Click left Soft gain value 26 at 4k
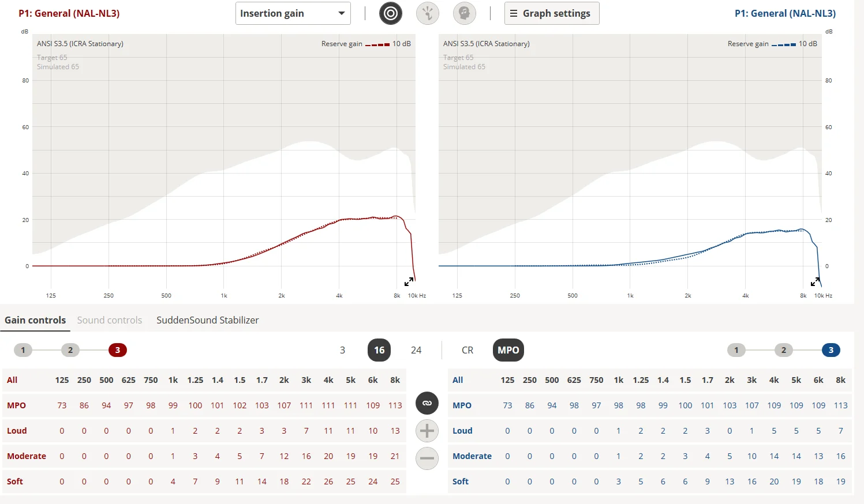 pyautogui.click(x=328, y=482)
